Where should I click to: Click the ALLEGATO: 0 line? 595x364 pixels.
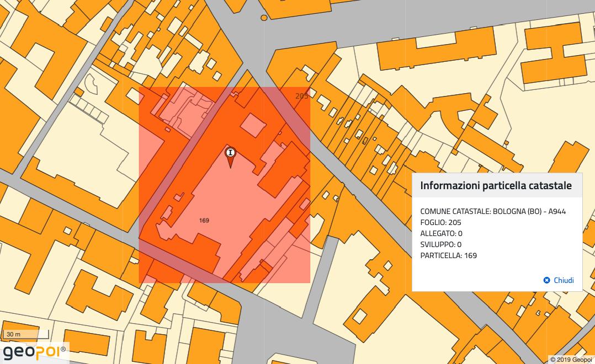441,233
